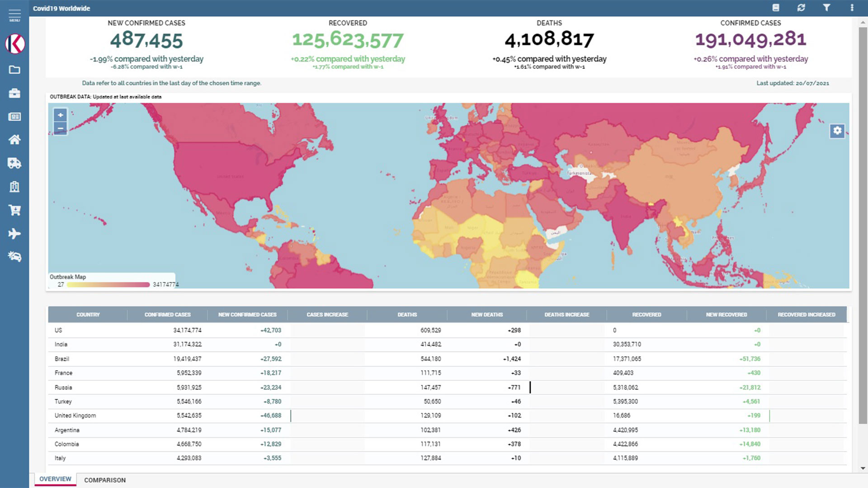
Task: Sort by New Recovered column header
Action: [x=726, y=314]
